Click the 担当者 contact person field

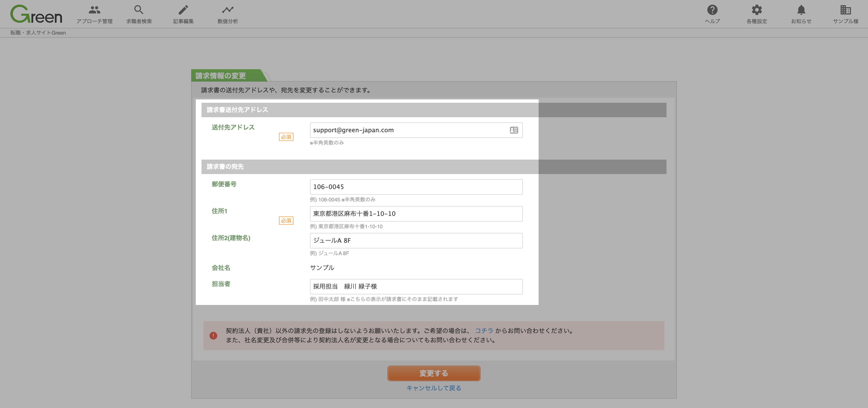click(416, 286)
